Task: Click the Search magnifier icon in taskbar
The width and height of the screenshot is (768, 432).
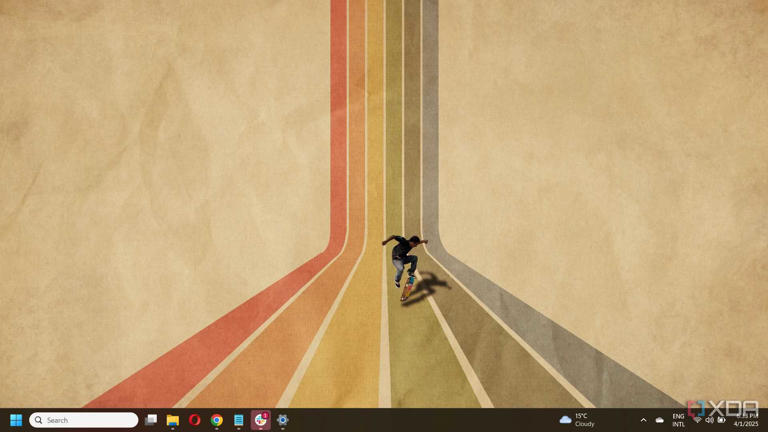Action: point(39,420)
